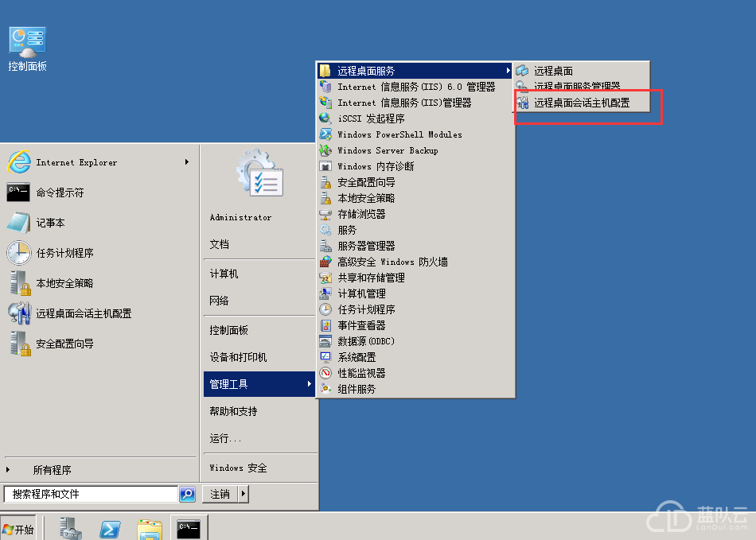Click the Administrator user picture

(x=259, y=174)
